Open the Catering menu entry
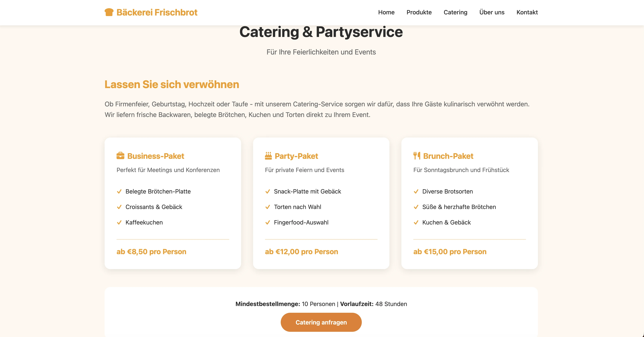644x337 pixels. tap(455, 12)
